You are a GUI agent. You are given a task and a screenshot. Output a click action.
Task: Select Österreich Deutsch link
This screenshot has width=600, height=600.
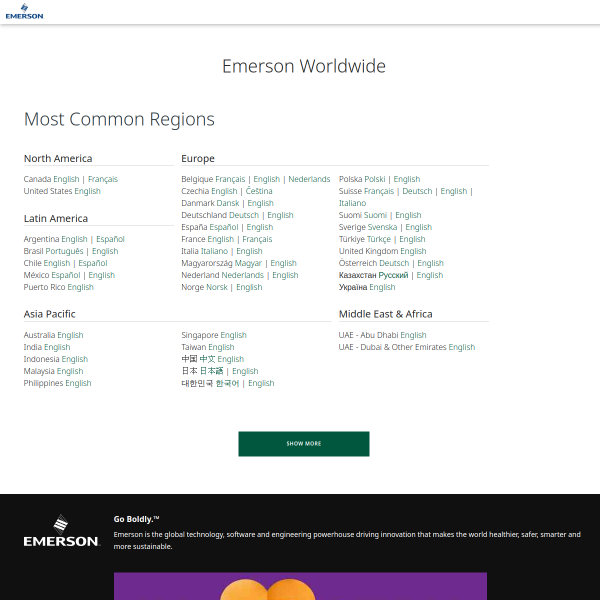pos(394,263)
